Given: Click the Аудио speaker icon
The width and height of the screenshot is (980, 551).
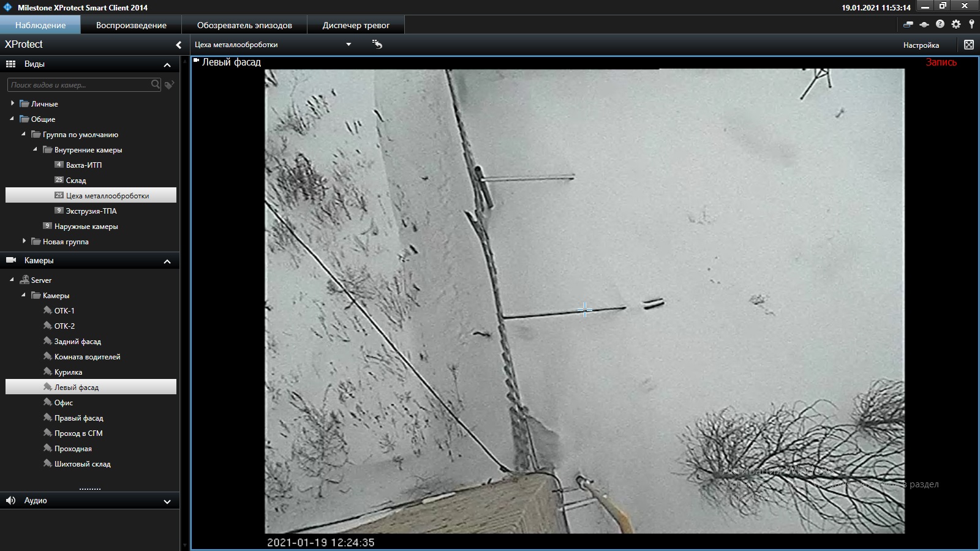Looking at the screenshot, I should [x=10, y=500].
